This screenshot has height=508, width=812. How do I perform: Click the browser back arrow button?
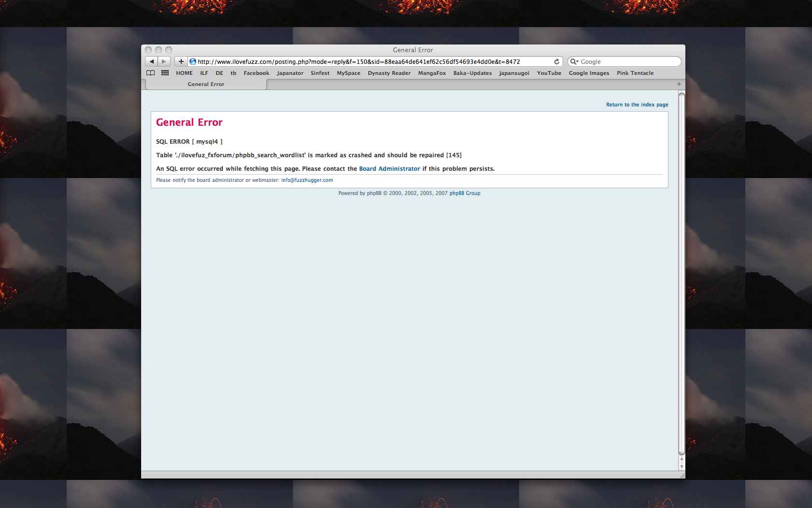[x=152, y=61]
